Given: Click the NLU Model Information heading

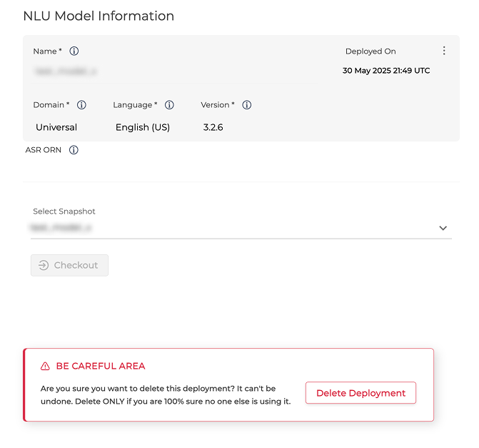Looking at the screenshot, I should pos(99,16).
